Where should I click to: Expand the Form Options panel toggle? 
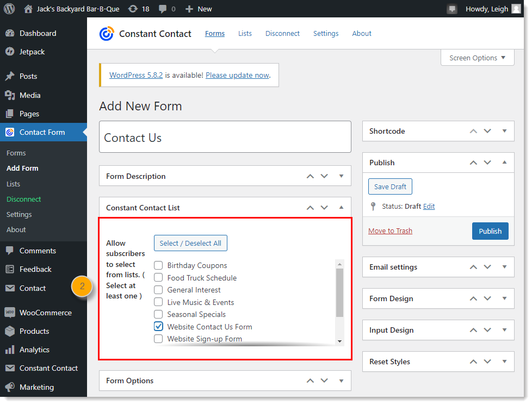point(341,381)
